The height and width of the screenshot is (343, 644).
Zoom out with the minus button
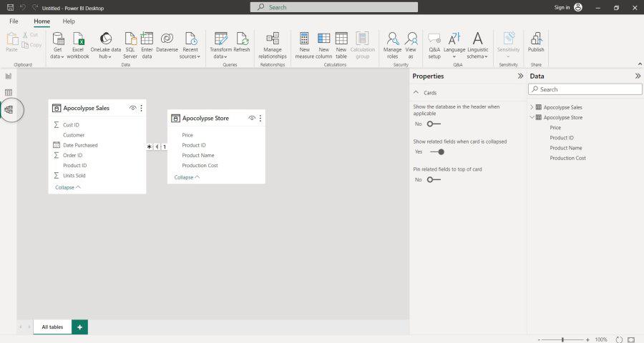pos(539,339)
